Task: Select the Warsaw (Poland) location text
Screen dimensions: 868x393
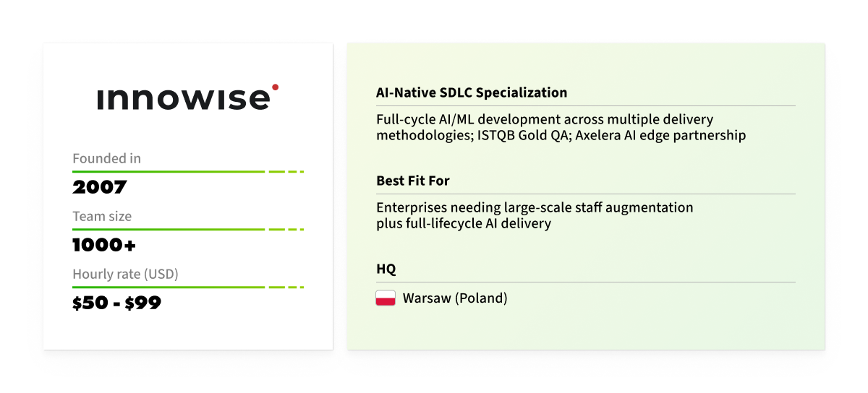Action: tap(455, 298)
